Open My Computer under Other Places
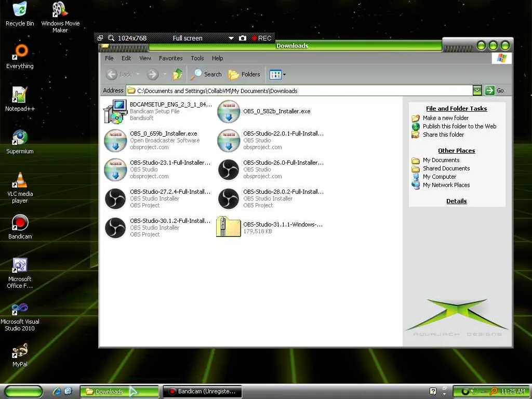 (x=440, y=177)
